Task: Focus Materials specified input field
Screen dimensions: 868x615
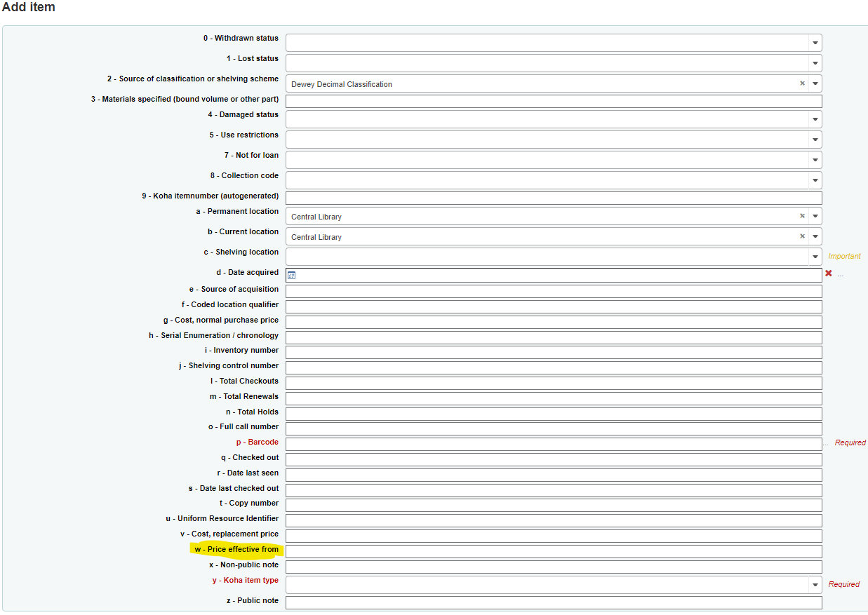Action: [554, 102]
